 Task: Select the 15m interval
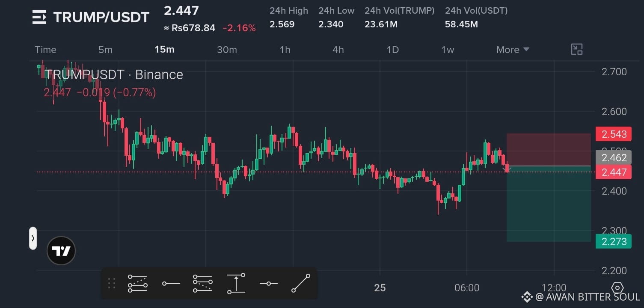(x=164, y=50)
